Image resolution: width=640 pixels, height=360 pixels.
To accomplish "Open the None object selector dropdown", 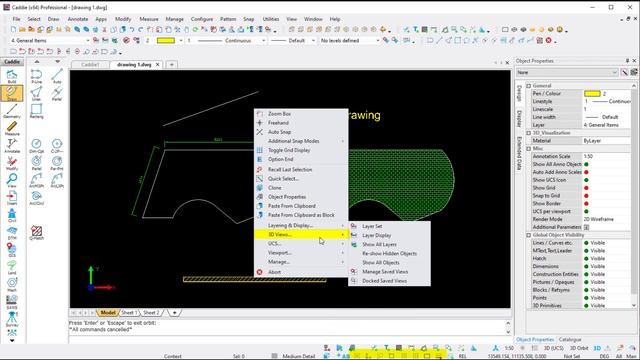I will pos(567,72).
